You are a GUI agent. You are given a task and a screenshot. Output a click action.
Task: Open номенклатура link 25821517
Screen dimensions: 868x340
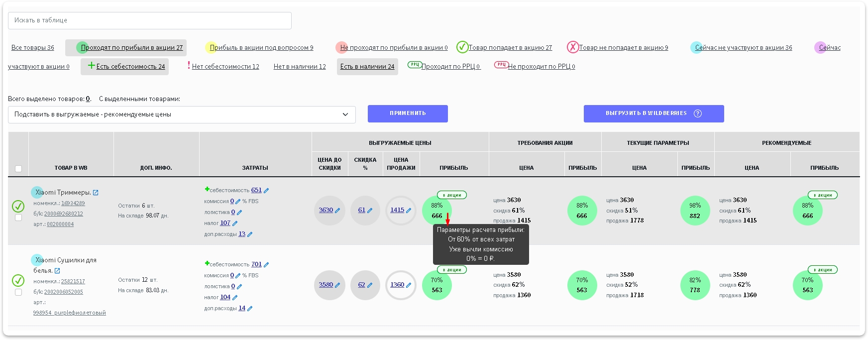[x=73, y=282]
